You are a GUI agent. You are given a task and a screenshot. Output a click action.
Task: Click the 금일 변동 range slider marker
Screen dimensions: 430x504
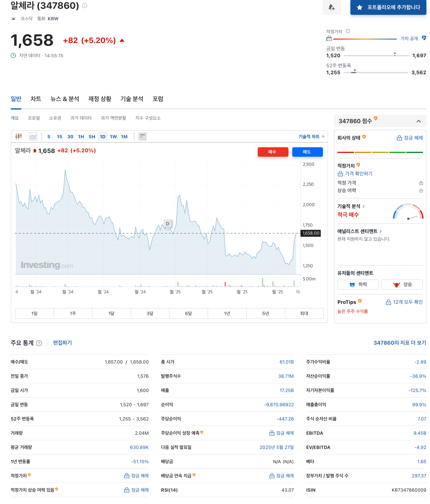point(395,54)
